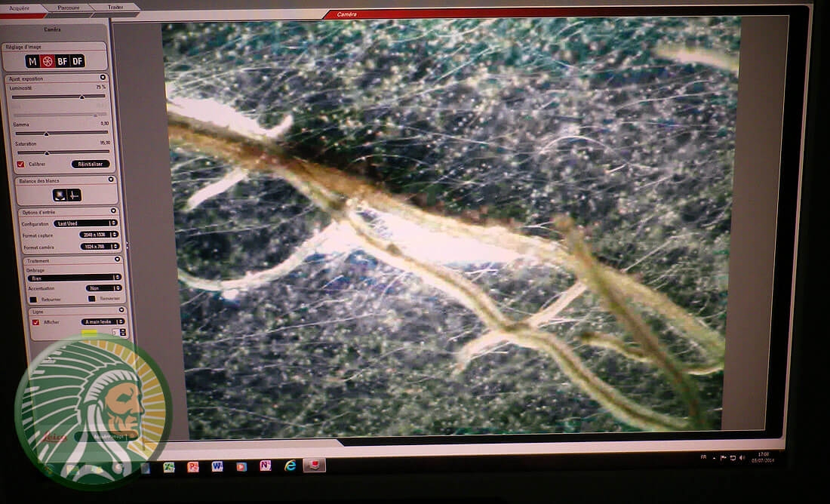This screenshot has height=504, width=830.
Task: Click the Luminosité slider handle
Action: click(82, 97)
